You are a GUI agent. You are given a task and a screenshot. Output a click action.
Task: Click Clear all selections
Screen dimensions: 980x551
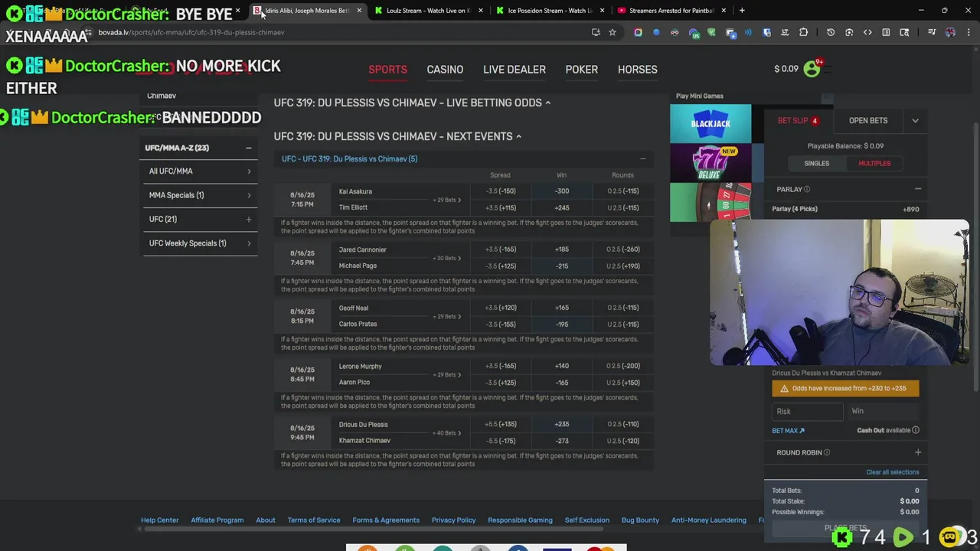click(x=893, y=472)
